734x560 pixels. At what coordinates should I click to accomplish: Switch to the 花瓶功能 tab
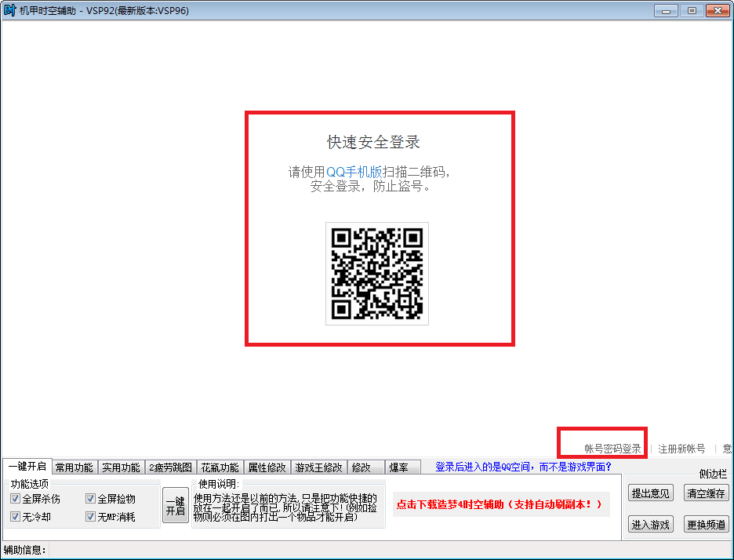(x=220, y=467)
